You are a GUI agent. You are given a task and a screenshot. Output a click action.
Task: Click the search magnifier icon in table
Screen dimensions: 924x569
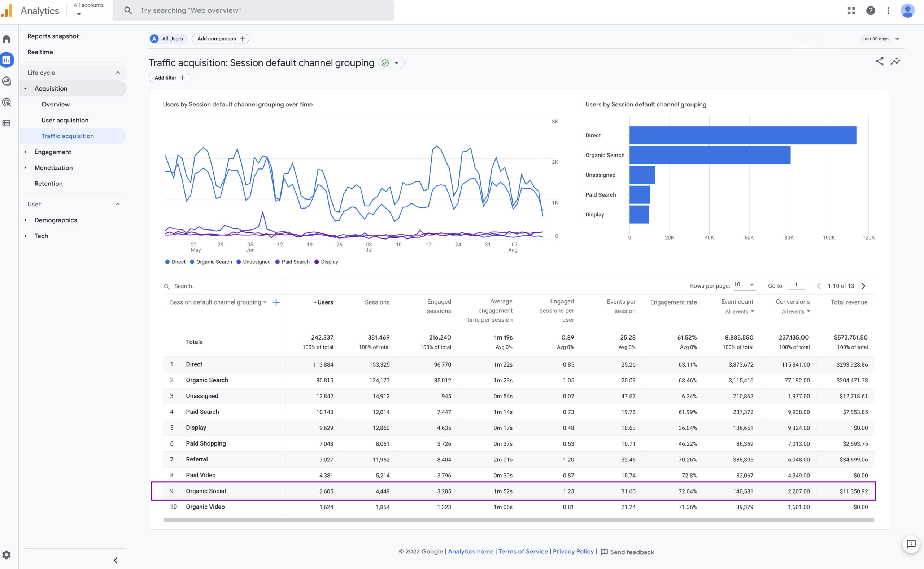166,286
